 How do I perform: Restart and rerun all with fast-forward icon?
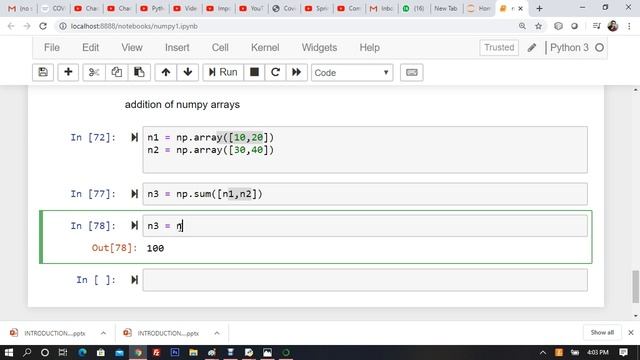point(296,72)
